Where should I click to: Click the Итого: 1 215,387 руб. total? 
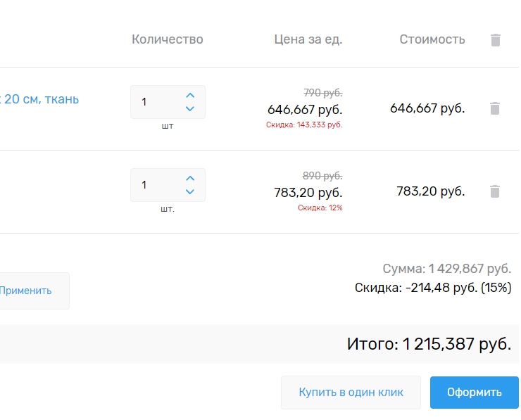[429, 345]
